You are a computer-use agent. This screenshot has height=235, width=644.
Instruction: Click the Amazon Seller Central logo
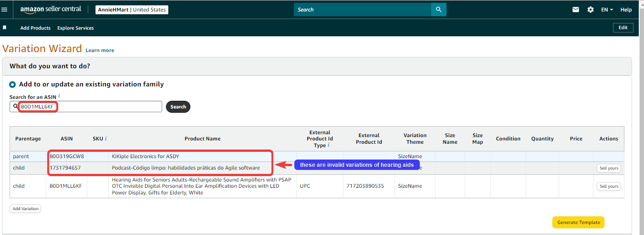(x=51, y=10)
